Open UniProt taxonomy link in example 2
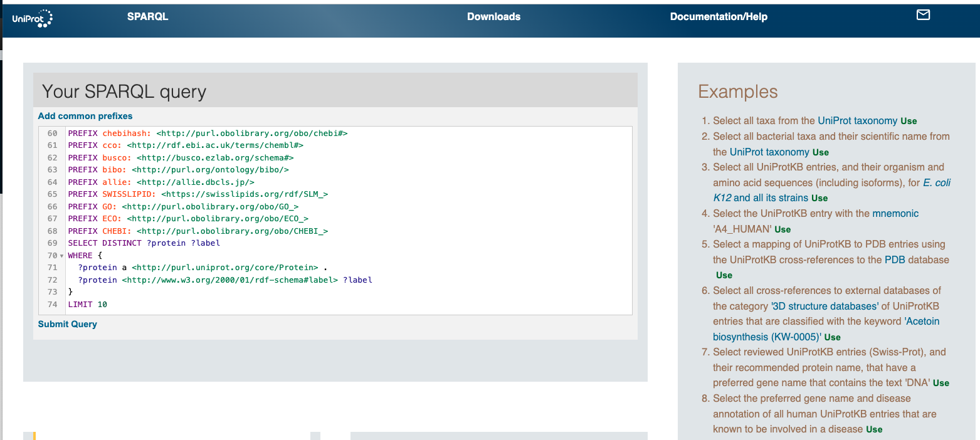The width and height of the screenshot is (980, 440). click(769, 152)
